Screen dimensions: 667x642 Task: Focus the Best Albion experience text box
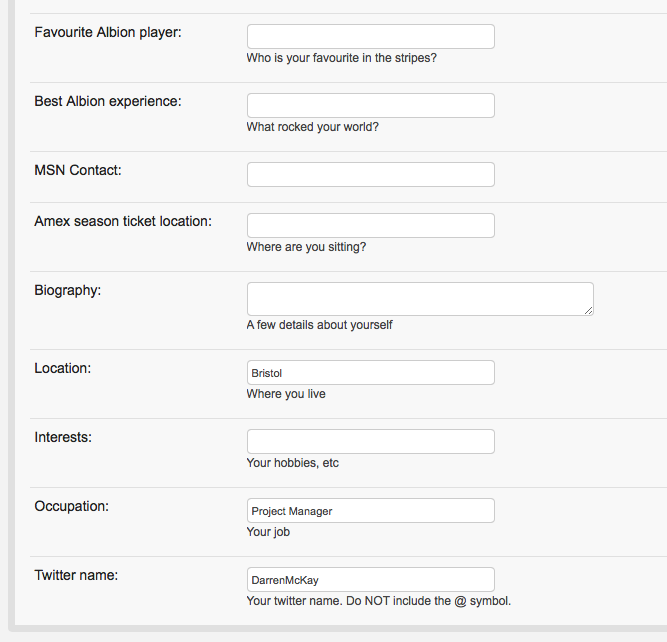click(x=371, y=106)
